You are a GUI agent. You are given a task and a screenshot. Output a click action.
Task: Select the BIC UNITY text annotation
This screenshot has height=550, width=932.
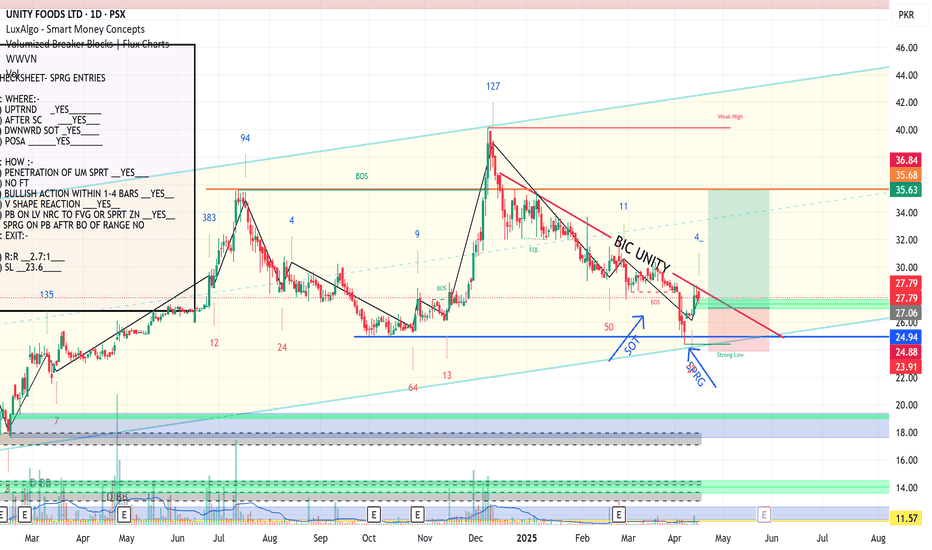pyautogui.click(x=642, y=254)
